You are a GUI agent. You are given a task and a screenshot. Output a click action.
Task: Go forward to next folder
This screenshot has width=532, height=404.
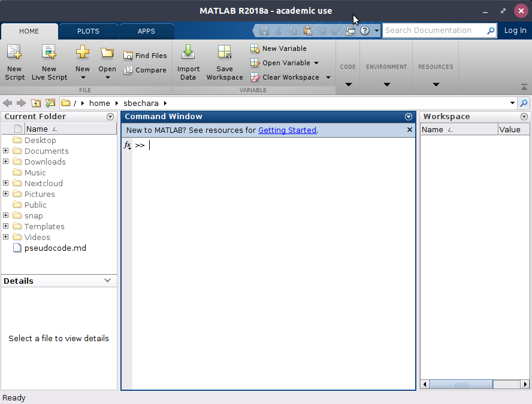point(22,103)
